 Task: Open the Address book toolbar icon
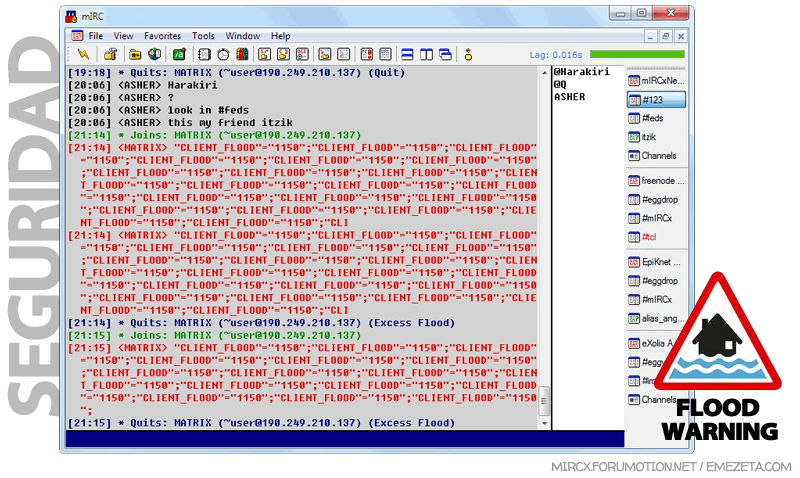[204, 54]
